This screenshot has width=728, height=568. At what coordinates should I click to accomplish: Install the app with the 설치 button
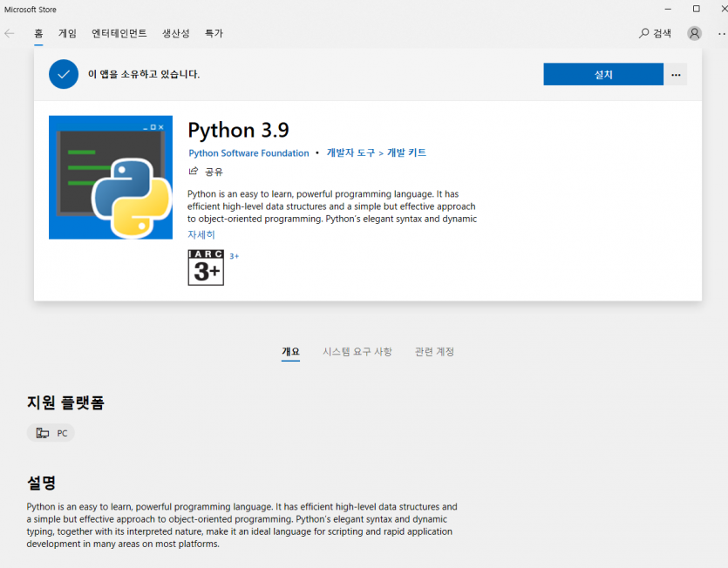tap(603, 74)
